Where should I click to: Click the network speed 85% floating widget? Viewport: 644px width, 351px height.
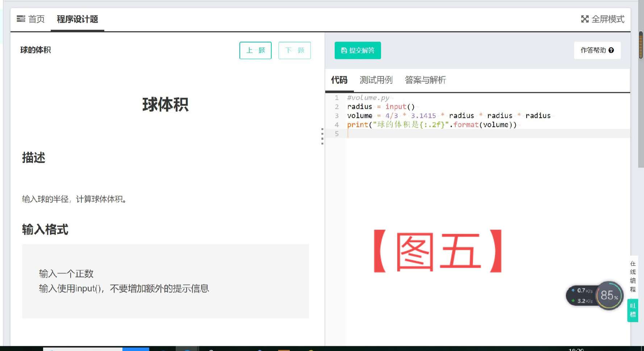(x=594, y=296)
